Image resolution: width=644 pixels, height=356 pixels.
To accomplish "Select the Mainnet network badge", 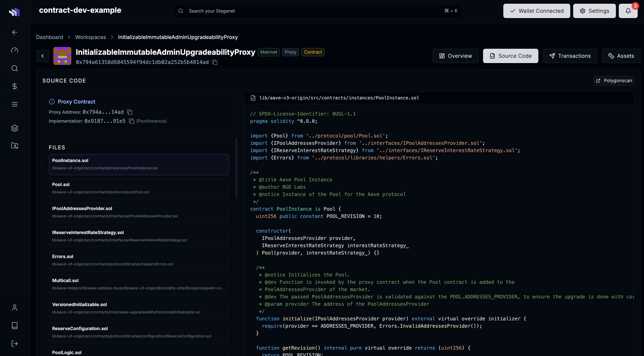I will click(268, 52).
